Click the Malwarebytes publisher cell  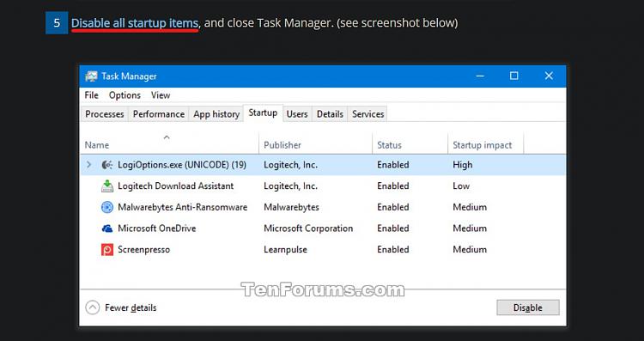291,207
